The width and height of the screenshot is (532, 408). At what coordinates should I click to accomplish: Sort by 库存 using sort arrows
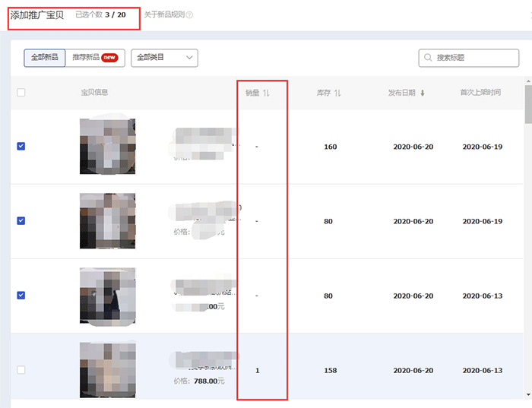[x=337, y=93]
